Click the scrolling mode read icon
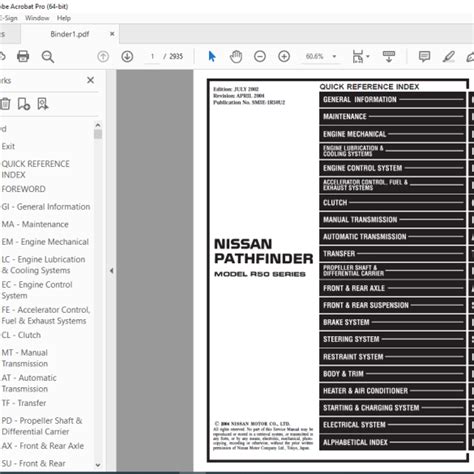Viewport: 474px width, 474px height. [389, 56]
